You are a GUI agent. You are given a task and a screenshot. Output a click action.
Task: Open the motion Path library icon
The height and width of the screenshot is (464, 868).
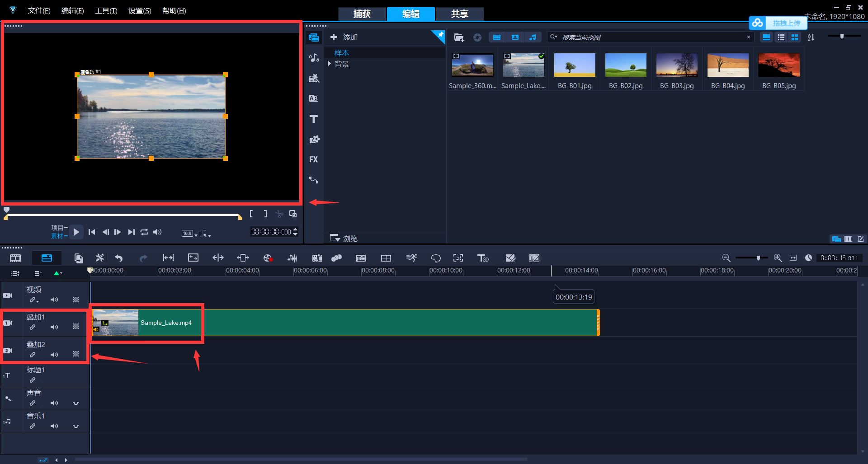(x=314, y=180)
